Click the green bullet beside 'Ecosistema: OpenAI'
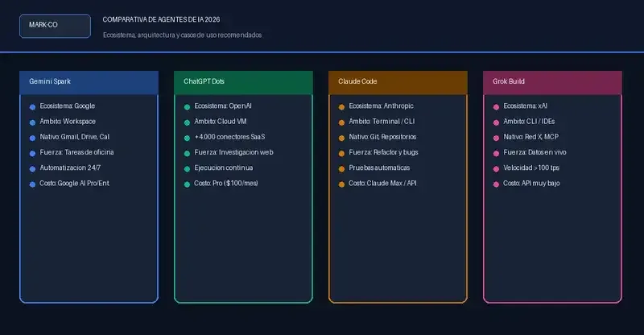Viewport: 644px width, 335px height. click(x=187, y=107)
